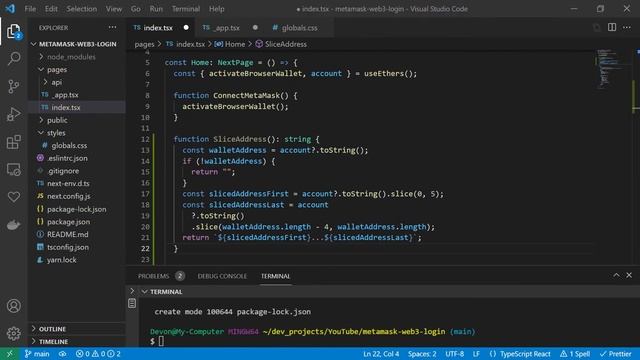Image resolution: width=640 pixels, height=360 pixels.
Task: Click errors and warnings status indicator
Action: tap(98, 354)
